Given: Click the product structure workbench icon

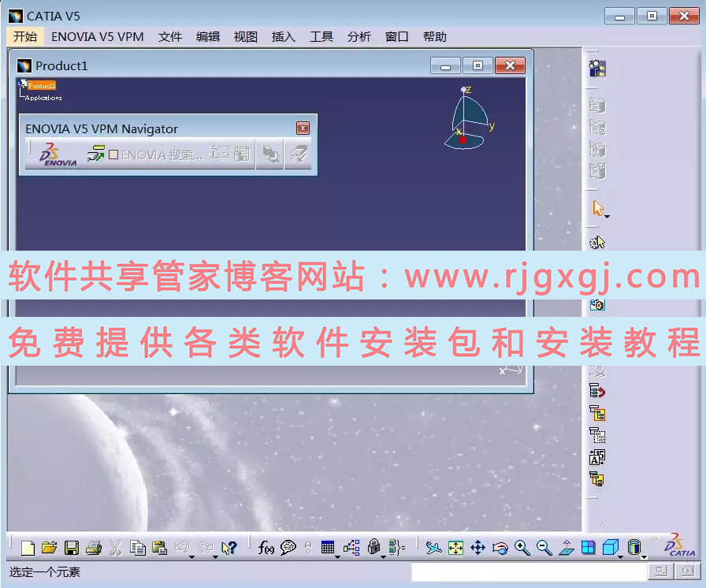Looking at the screenshot, I should 597,69.
